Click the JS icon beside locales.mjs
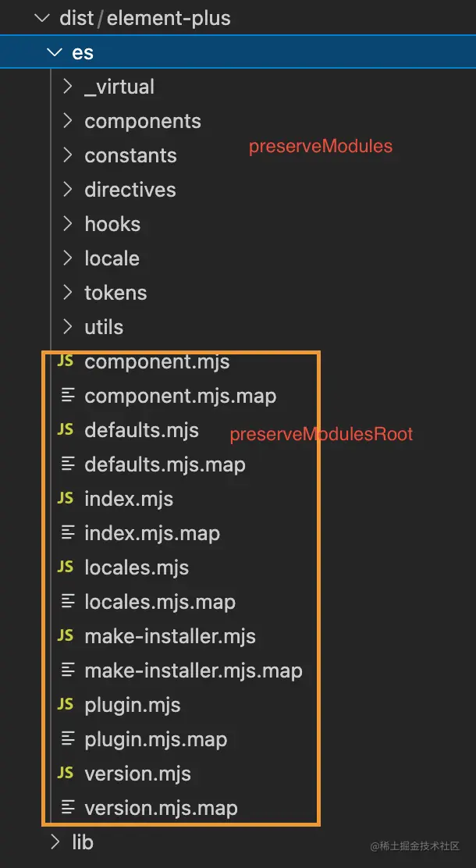The width and height of the screenshot is (476, 868). [x=66, y=567]
